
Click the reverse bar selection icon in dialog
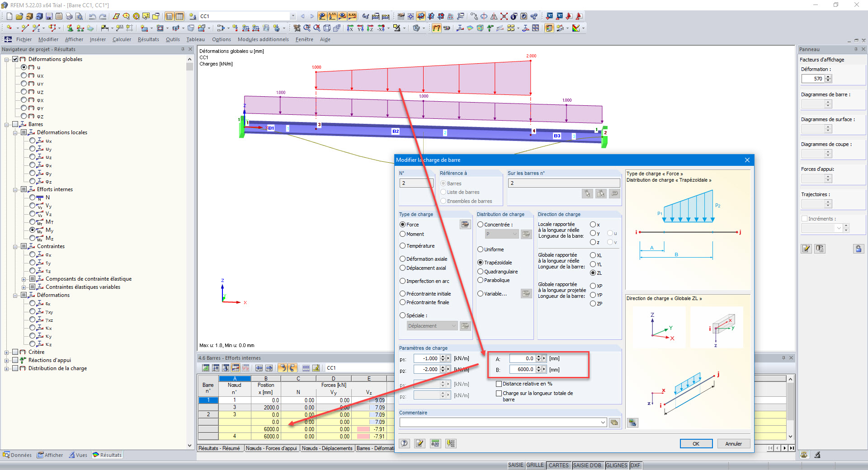[614, 193]
